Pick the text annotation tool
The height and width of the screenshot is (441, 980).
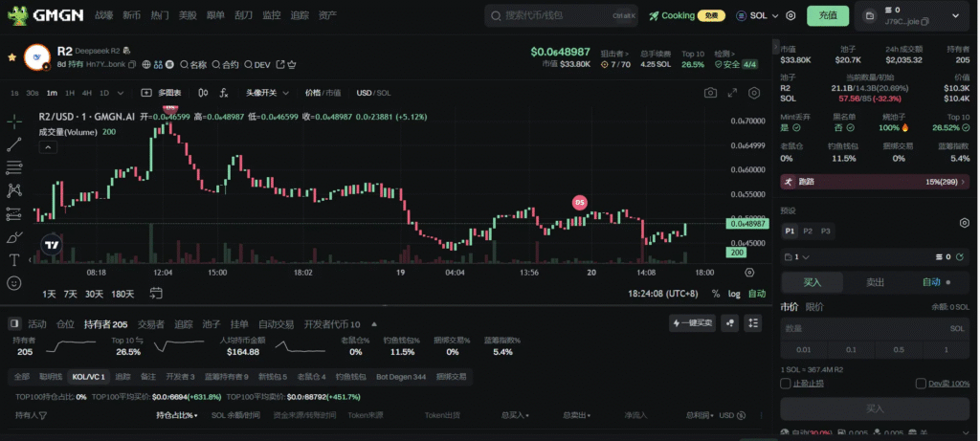pos(14,259)
